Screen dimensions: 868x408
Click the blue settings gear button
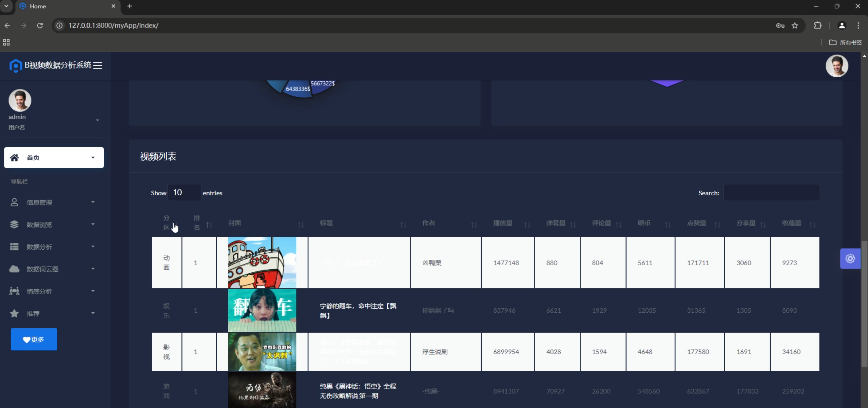850,258
